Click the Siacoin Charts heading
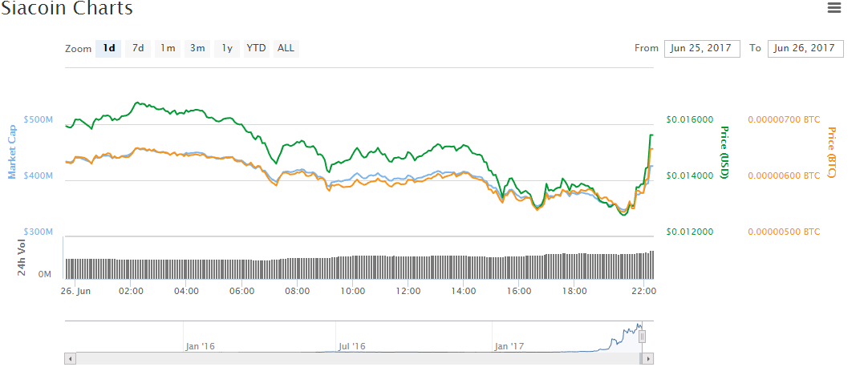The image size is (868, 367). pyautogui.click(x=67, y=9)
